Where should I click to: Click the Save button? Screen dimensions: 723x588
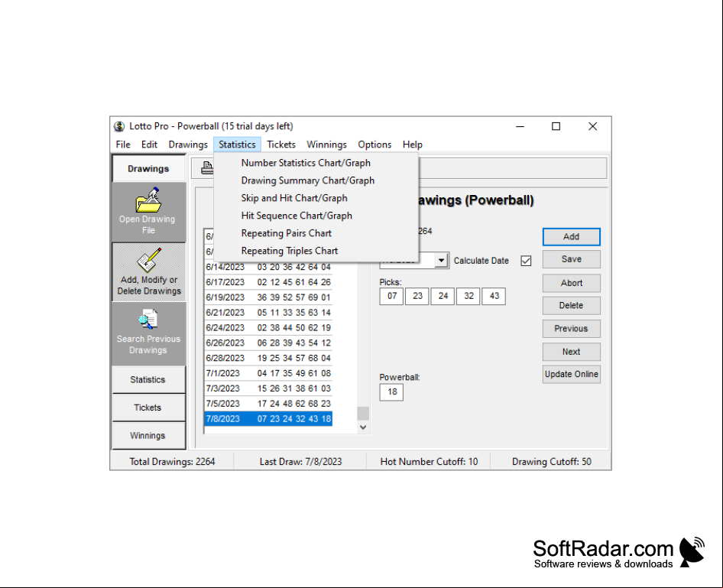pyautogui.click(x=572, y=259)
